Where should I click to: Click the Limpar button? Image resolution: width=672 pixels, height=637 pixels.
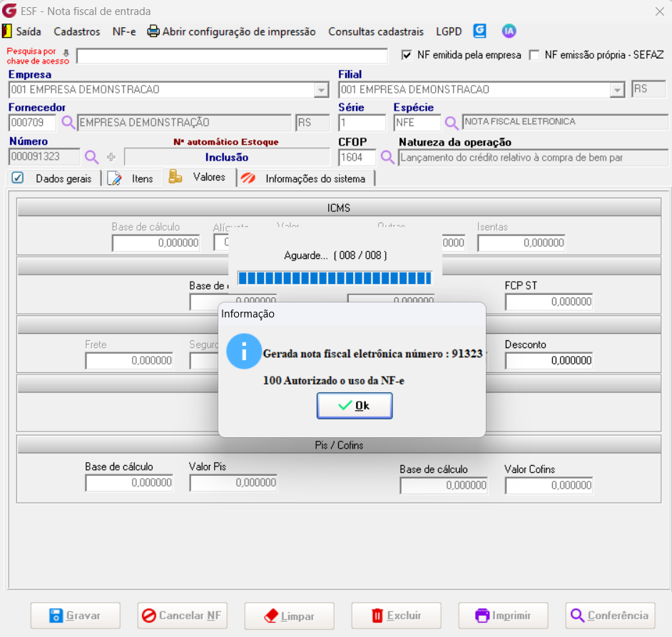click(x=290, y=616)
